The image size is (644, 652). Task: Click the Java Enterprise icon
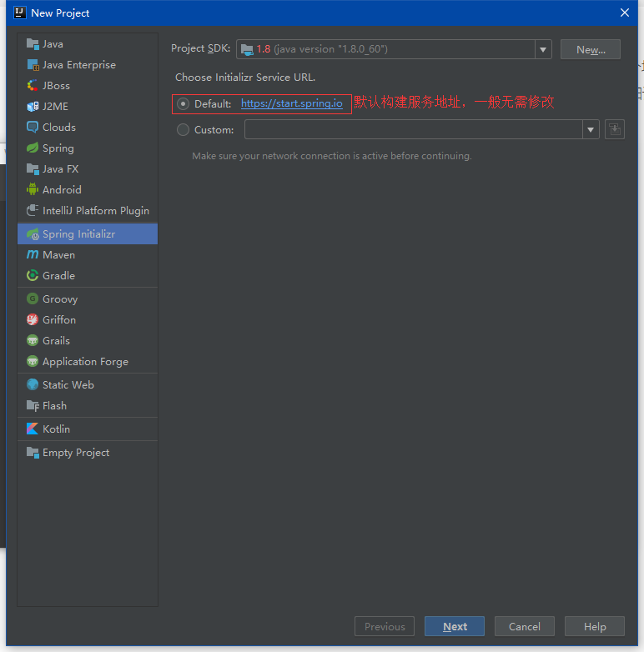[x=33, y=65]
